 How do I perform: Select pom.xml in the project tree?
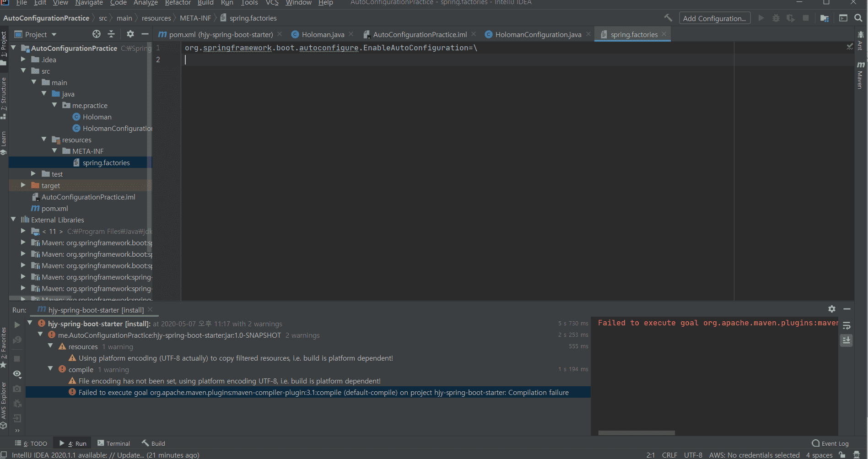54,208
